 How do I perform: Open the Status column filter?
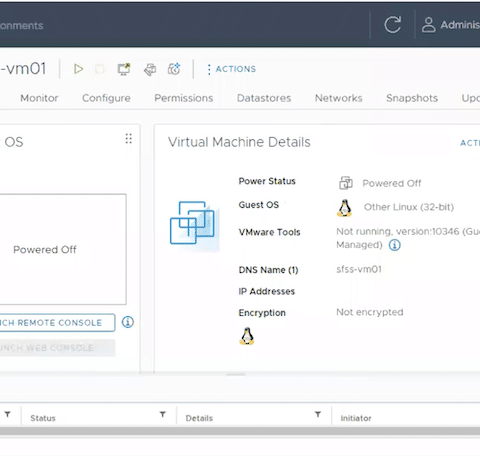pyautogui.click(x=163, y=414)
